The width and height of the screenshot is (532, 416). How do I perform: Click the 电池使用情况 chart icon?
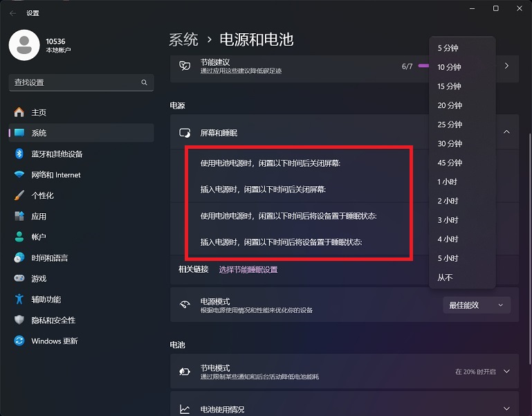[x=185, y=409]
